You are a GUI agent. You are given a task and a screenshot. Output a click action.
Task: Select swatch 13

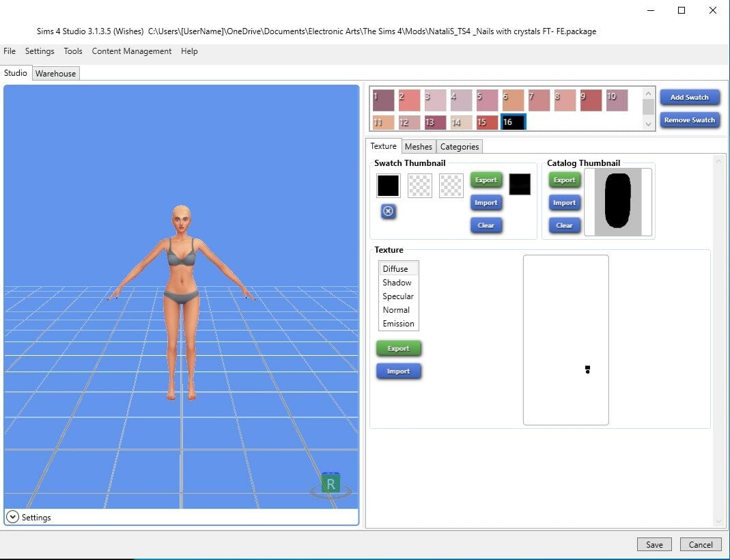(435, 122)
